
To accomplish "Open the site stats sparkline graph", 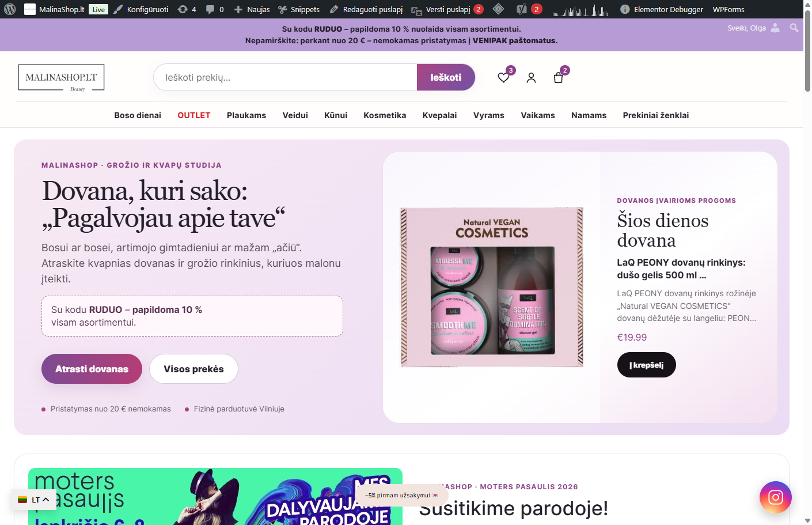I will point(580,9).
